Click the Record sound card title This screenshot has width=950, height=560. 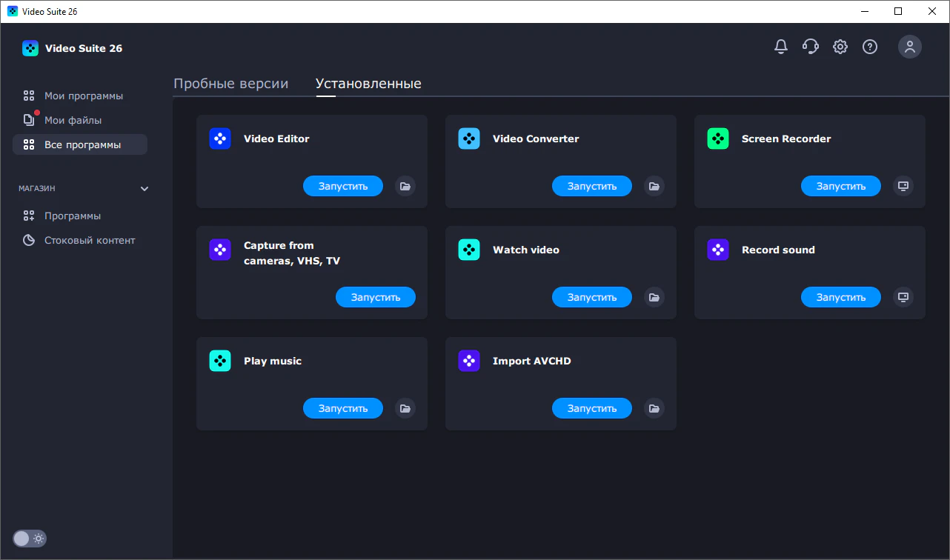click(778, 250)
